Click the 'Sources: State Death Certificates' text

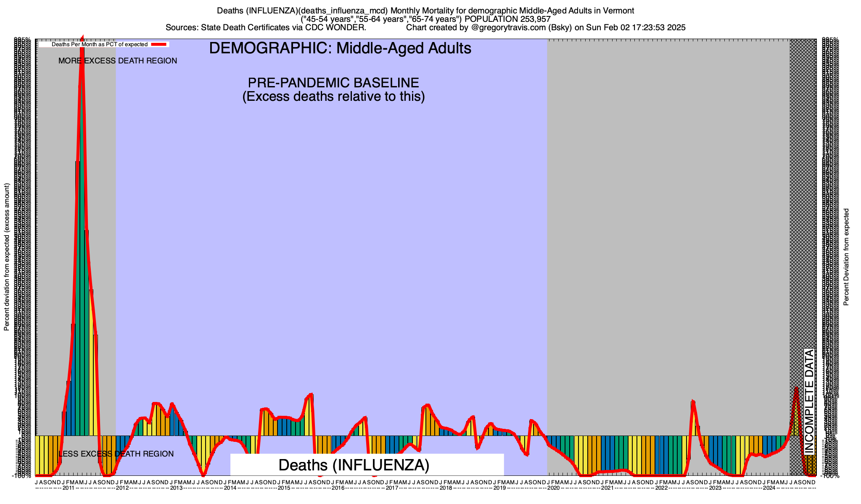click(266, 28)
